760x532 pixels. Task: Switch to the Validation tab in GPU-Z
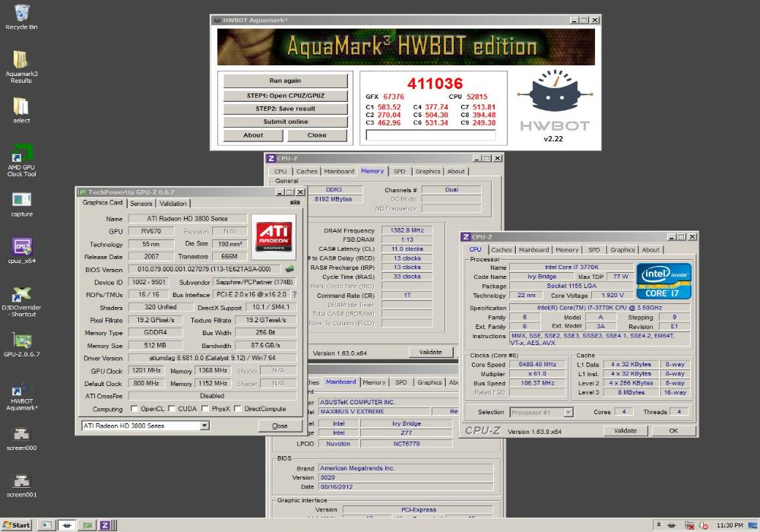tap(173, 204)
